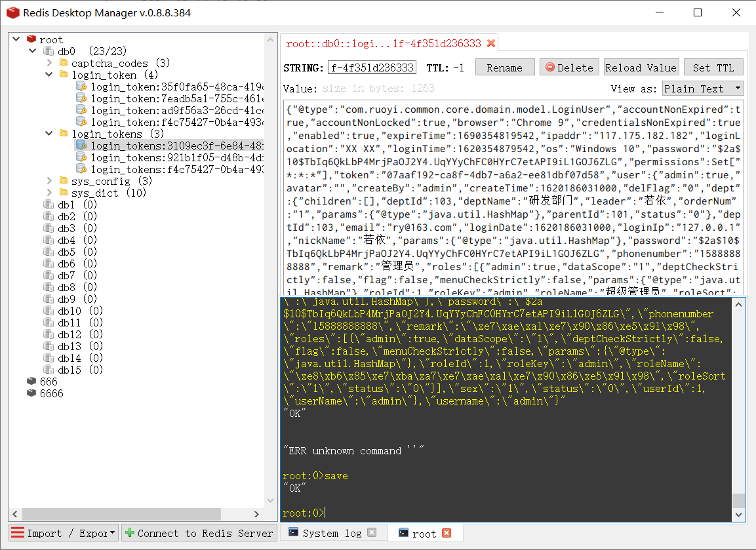
Task: Click the console 'save' command line
Action: 315,476
